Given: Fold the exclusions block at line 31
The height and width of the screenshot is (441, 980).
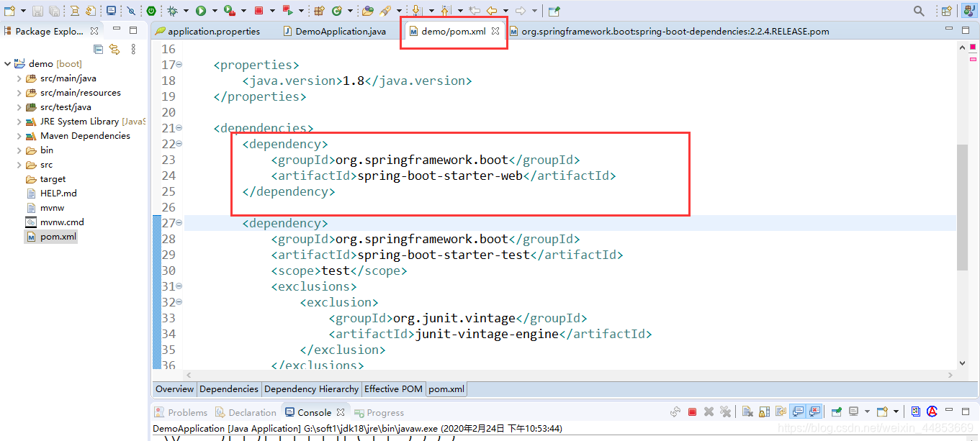Looking at the screenshot, I should point(179,286).
